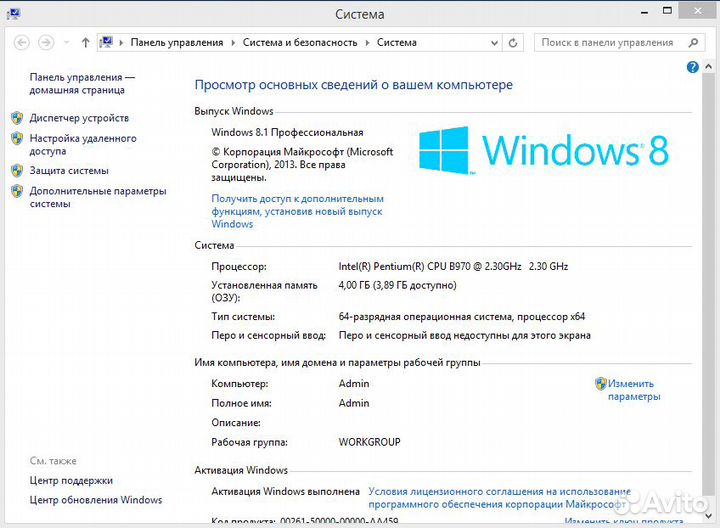
Task: Click shield icon next to Изменить параметры
Action: point(601,383)
